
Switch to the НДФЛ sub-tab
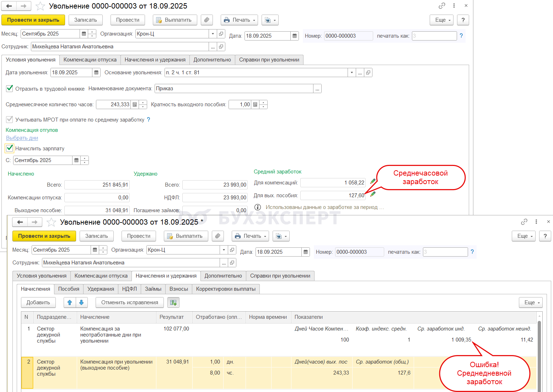(x=129, y=289)
